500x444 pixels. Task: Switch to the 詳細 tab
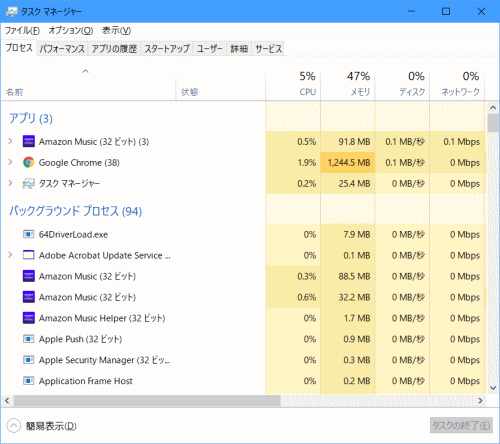(x=239, y=49)
